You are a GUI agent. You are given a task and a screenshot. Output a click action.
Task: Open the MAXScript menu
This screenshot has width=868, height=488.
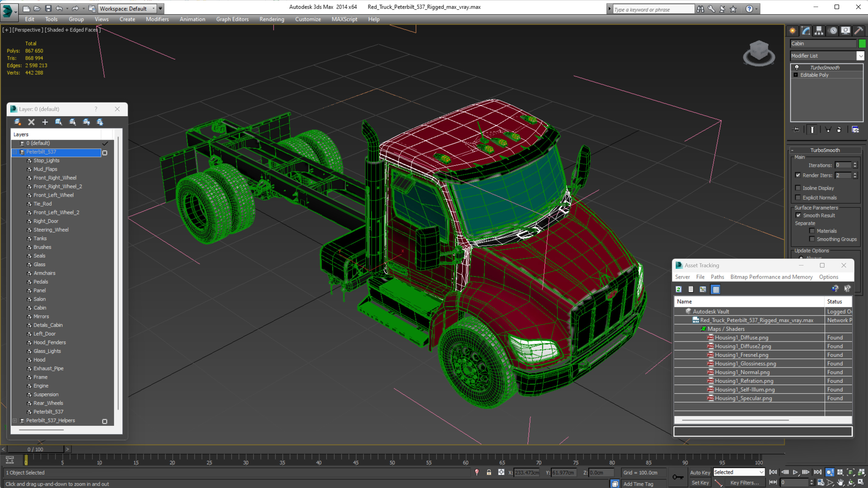pos(344,19)
